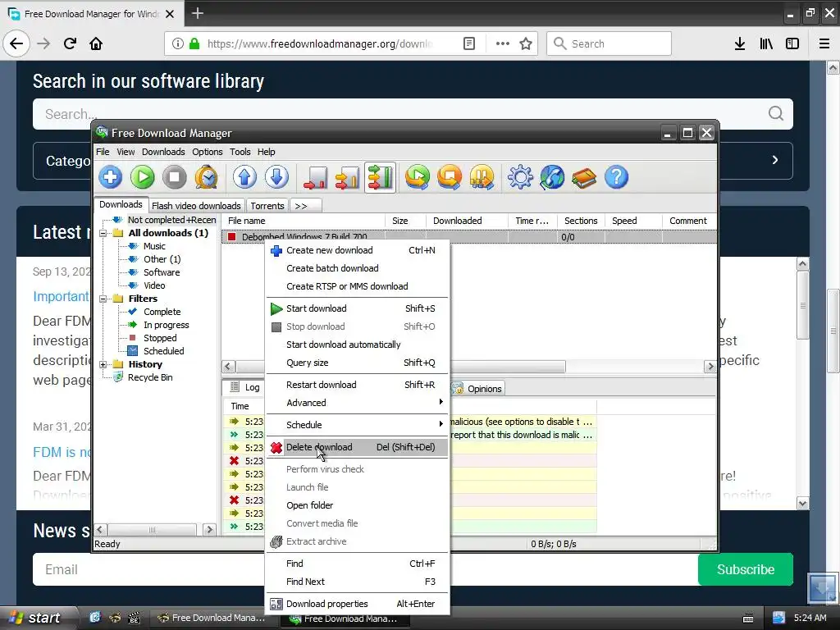Select Restart download menu entry
This screenshot has height=630, width=840.
tap(357, 385)
